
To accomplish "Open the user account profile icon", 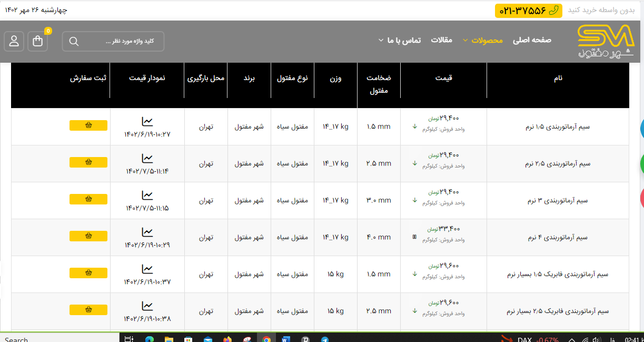I will (x=14, y=41).
